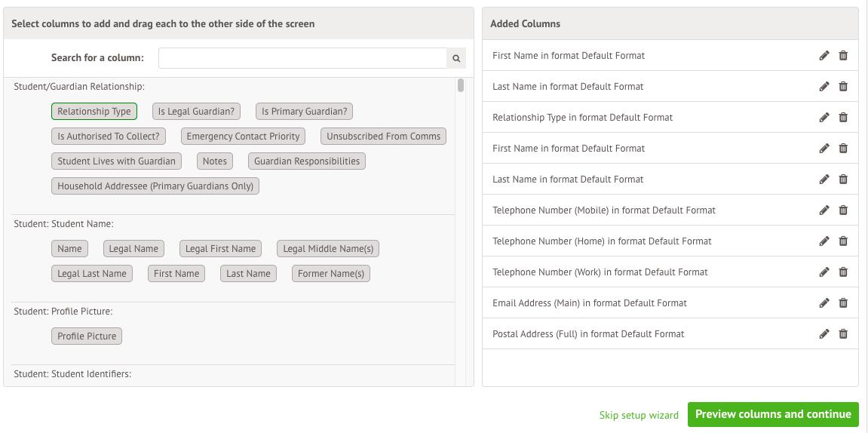868x433 pixels.
Task: Click the Search for a column field
Action: [x=302, y=58]
